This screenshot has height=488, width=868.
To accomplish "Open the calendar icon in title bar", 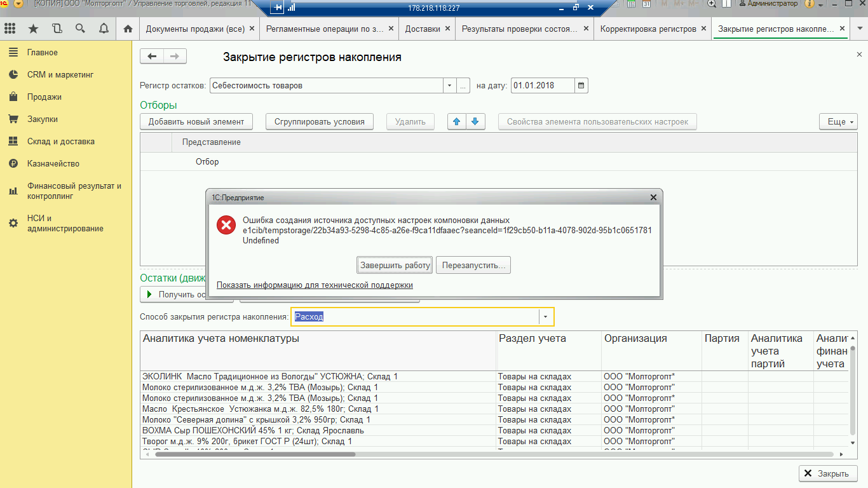I will pos(646,4).
